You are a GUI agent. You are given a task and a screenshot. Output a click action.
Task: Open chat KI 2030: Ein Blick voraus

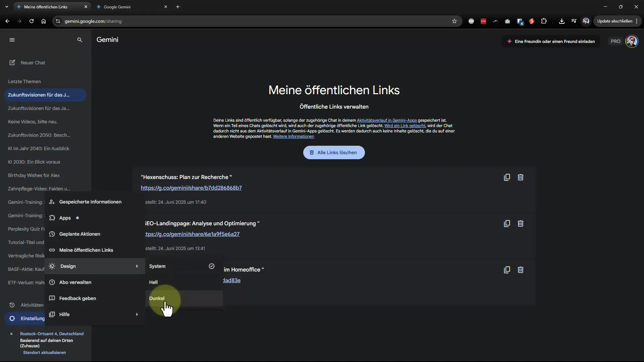45,162
